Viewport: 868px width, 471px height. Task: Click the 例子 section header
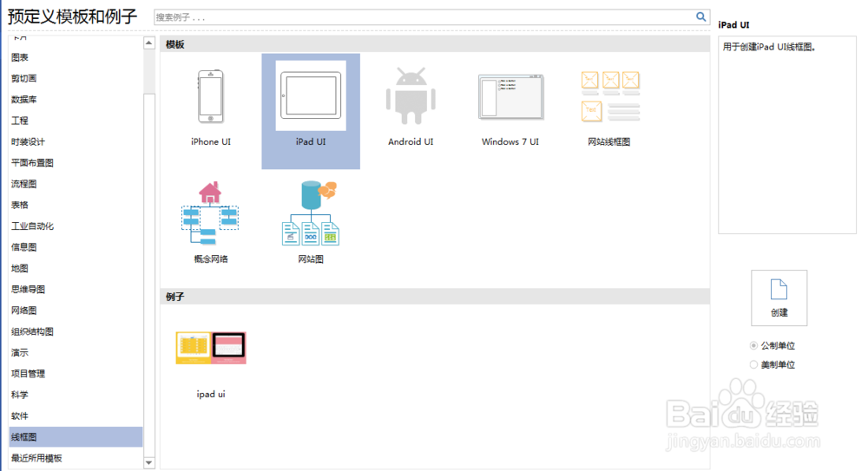tap(435, 297)
